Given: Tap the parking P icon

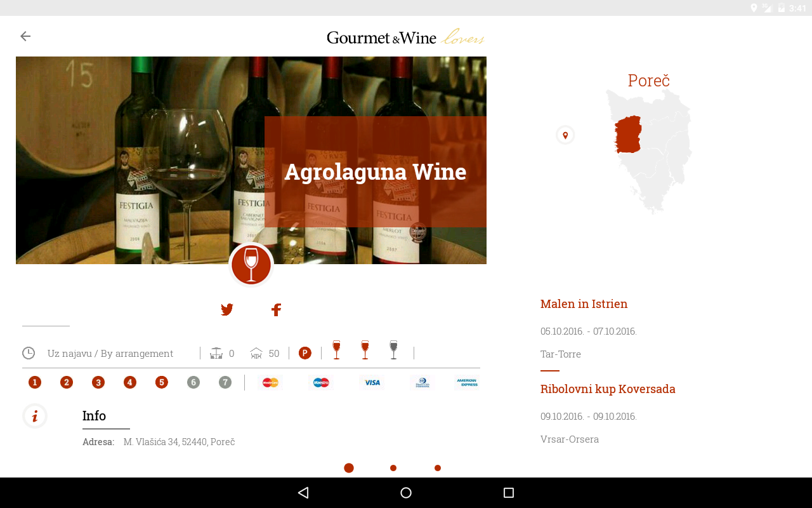Looking at the screenshot, I should tap(305, 353).
